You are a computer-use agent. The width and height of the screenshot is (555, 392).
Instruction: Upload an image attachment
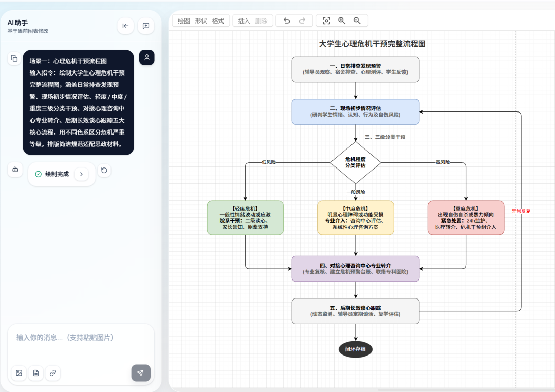click(19, 373)
